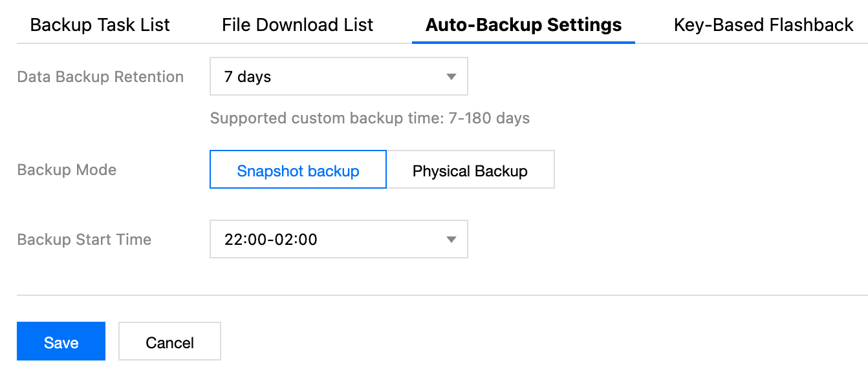The width and height of the screenshot is (868, 376).
Task: Select the Auto-Backup Settings tab
Action: coord(523,25)
